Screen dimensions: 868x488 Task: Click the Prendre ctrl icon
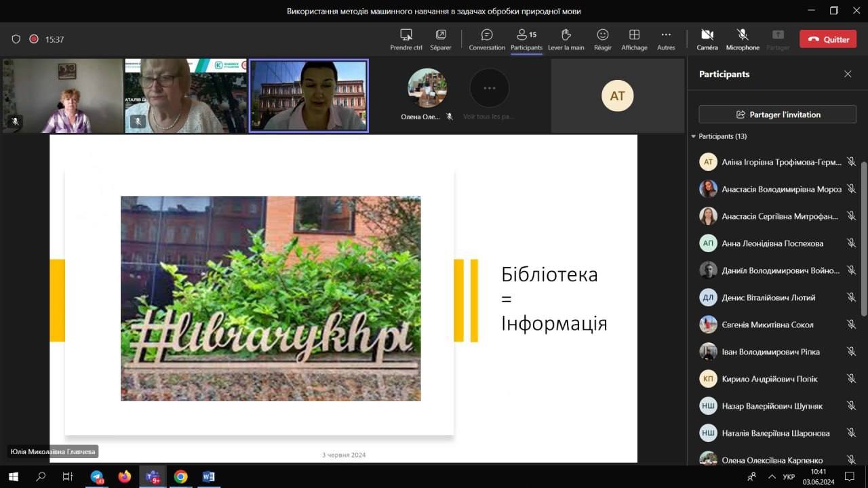(406, 35)
